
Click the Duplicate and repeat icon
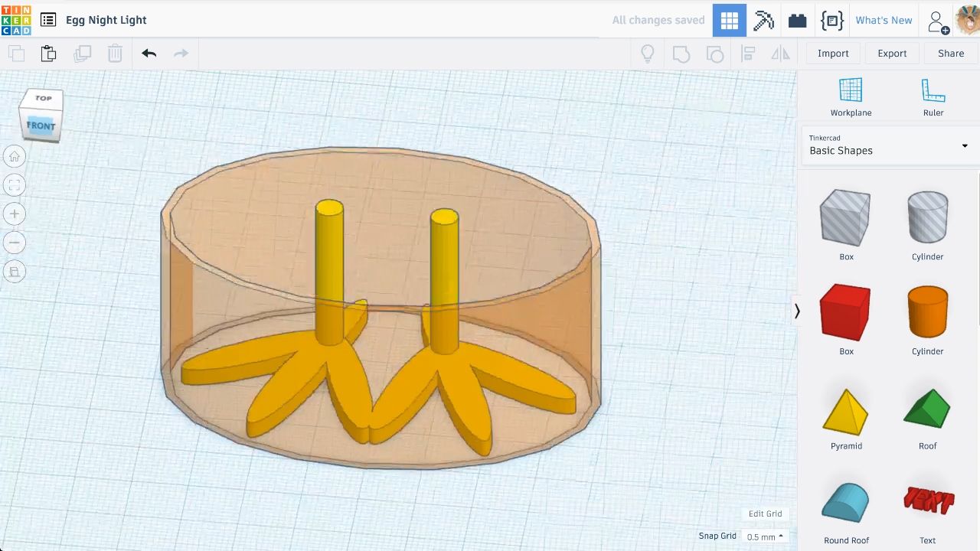(x=82, y=53)
